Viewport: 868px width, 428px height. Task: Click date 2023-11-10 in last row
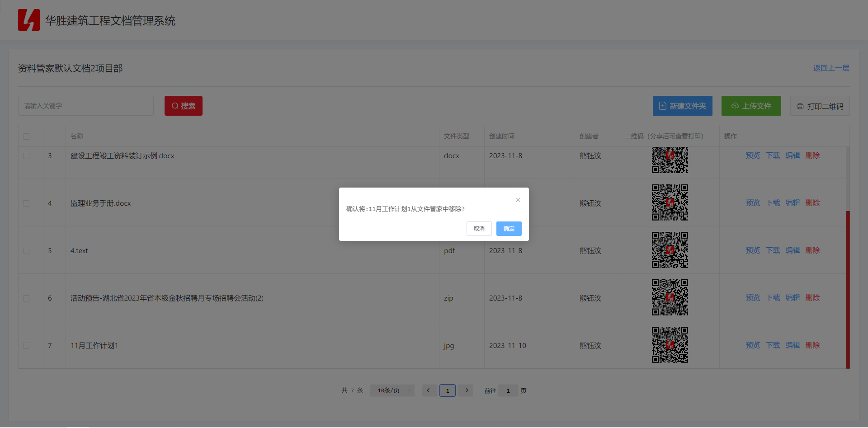click(508, 346)
